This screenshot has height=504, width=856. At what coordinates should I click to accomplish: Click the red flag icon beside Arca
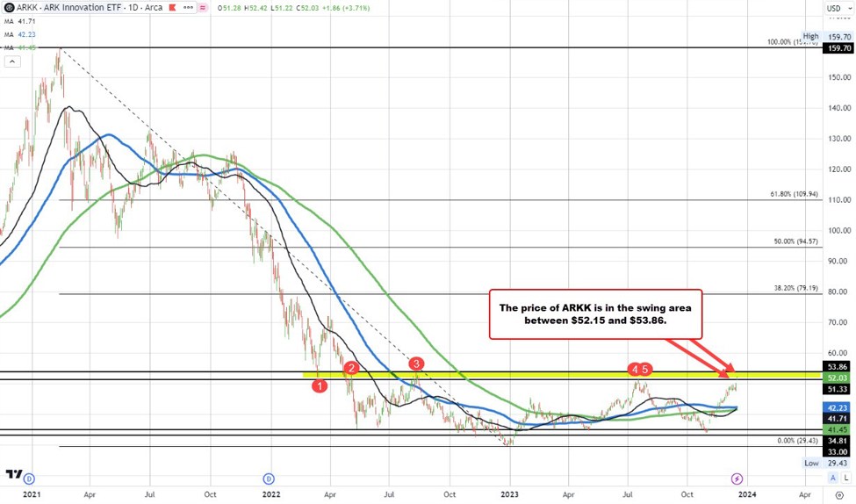click(x=172, y=8)
